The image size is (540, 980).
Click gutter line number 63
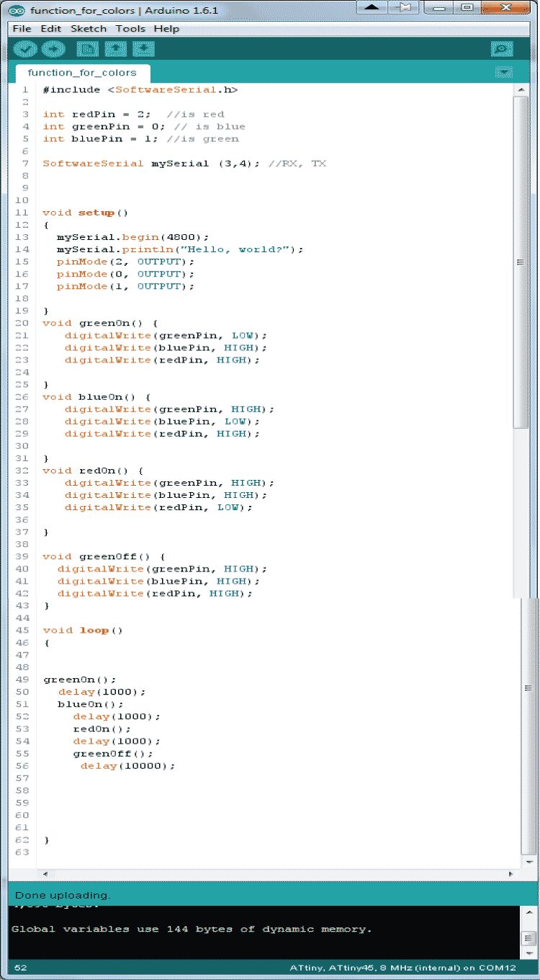(x=22, y=852)
